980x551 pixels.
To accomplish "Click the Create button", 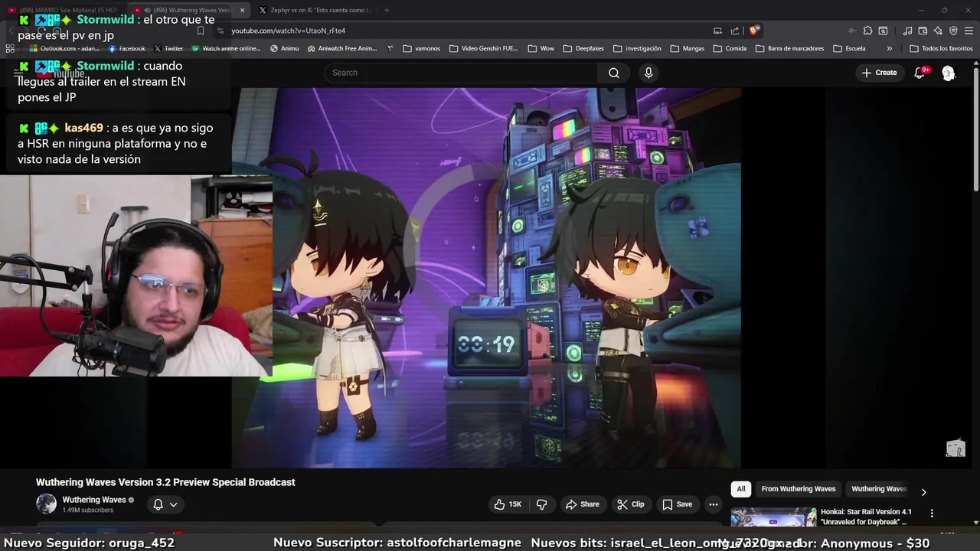I will tap(879, 73).
